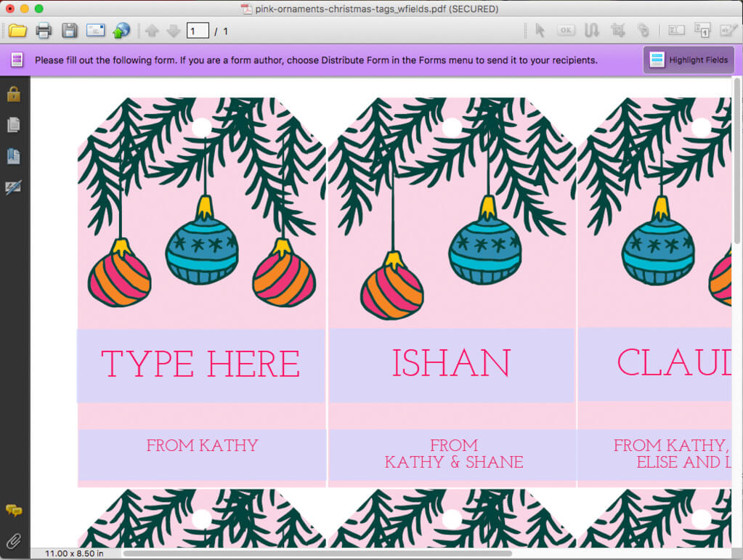Click the Highlight Fields button
The height and width of the screenshot is (560, 743).
pos(689,60)
